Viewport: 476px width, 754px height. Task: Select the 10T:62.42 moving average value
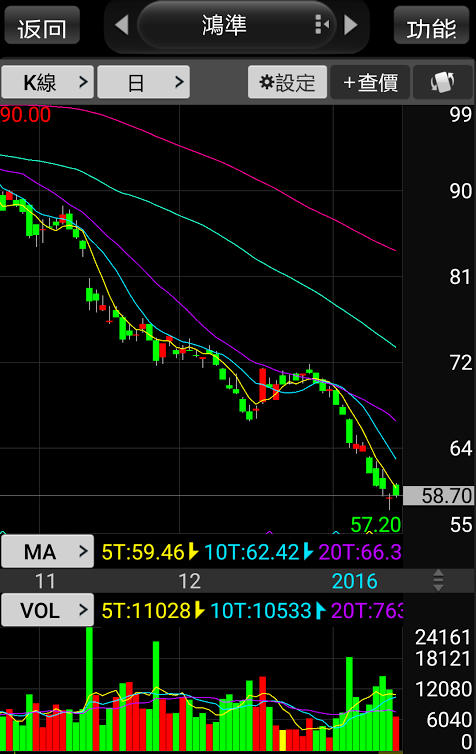tap(252, 552)
